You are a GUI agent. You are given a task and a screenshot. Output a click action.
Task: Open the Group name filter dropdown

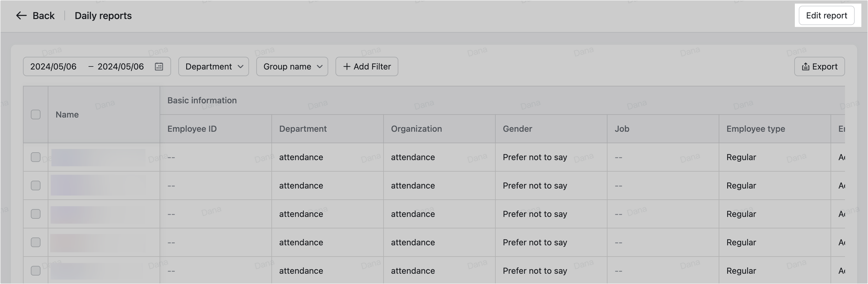(292, 66)
